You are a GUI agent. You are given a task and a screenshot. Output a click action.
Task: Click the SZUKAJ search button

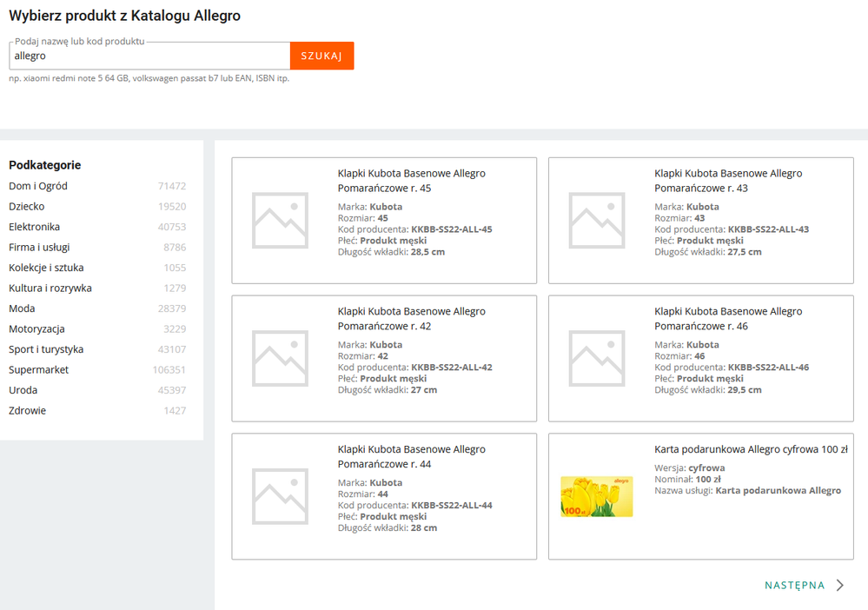click(321, 56)
